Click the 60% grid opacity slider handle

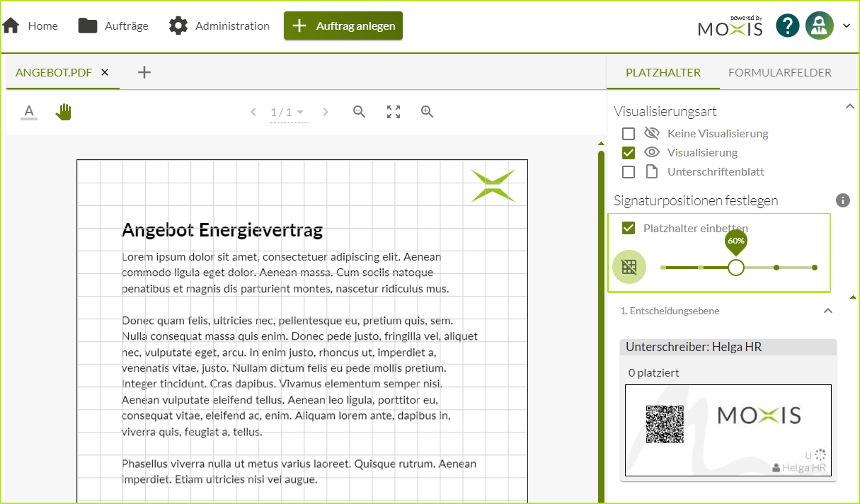tap(736, 268)
